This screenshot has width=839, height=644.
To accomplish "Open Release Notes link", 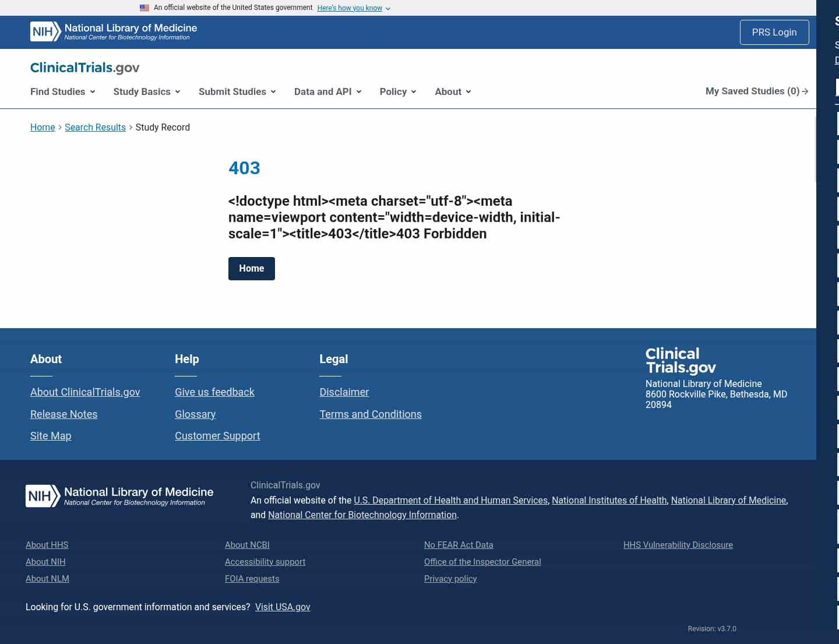I will 64,414.
